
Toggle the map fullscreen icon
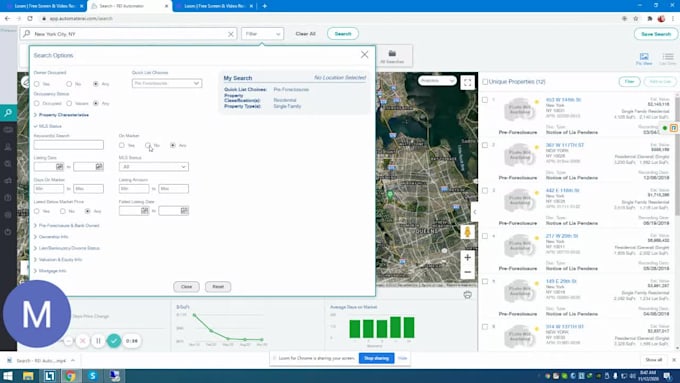(x=468, y=82)
